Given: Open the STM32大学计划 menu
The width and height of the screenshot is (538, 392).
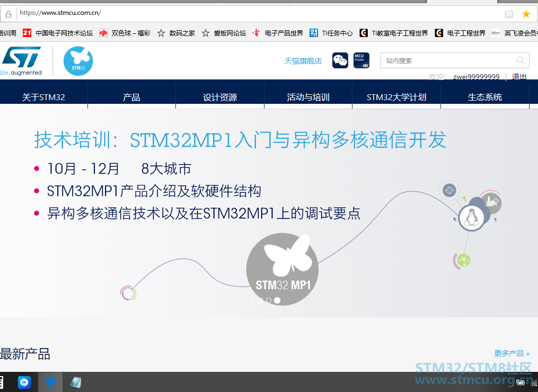Looking at the screenshot, I should (396, 97).
